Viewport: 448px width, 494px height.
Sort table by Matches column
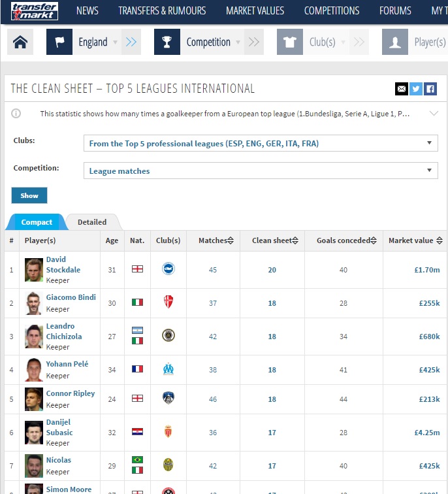216,240
